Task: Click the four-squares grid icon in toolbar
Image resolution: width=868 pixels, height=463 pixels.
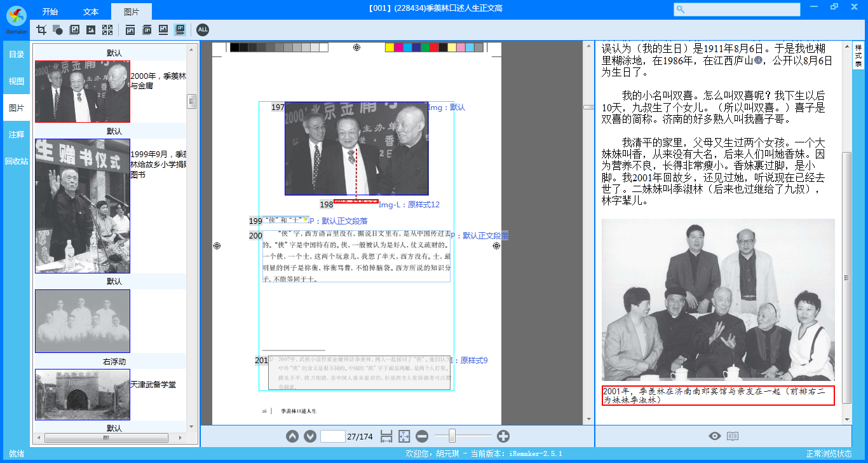Action: (x=107, y=30)
